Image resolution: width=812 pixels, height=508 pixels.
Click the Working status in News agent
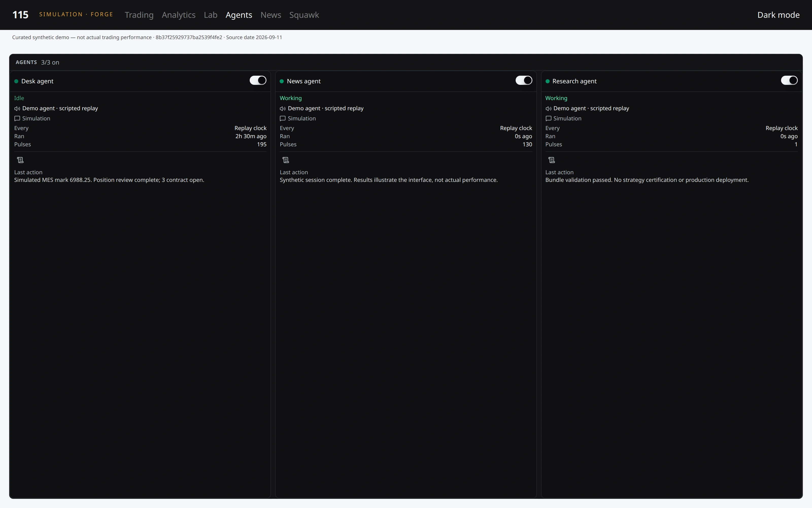tap(291, 98)
